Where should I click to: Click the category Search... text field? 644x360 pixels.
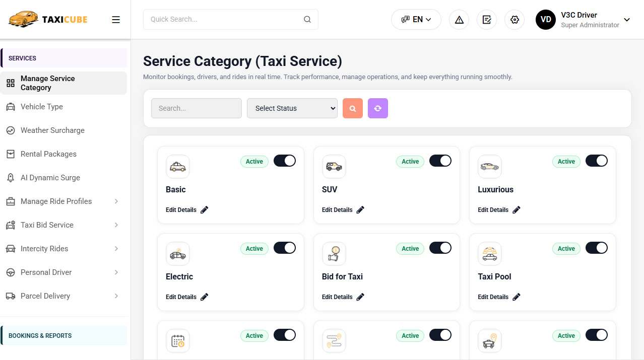pos(197,108)
